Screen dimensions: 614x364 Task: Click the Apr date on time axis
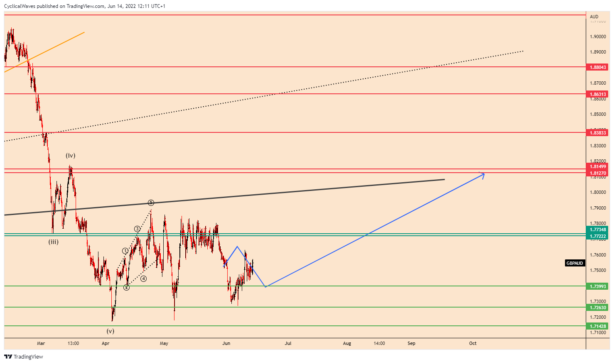pos(106,343)
